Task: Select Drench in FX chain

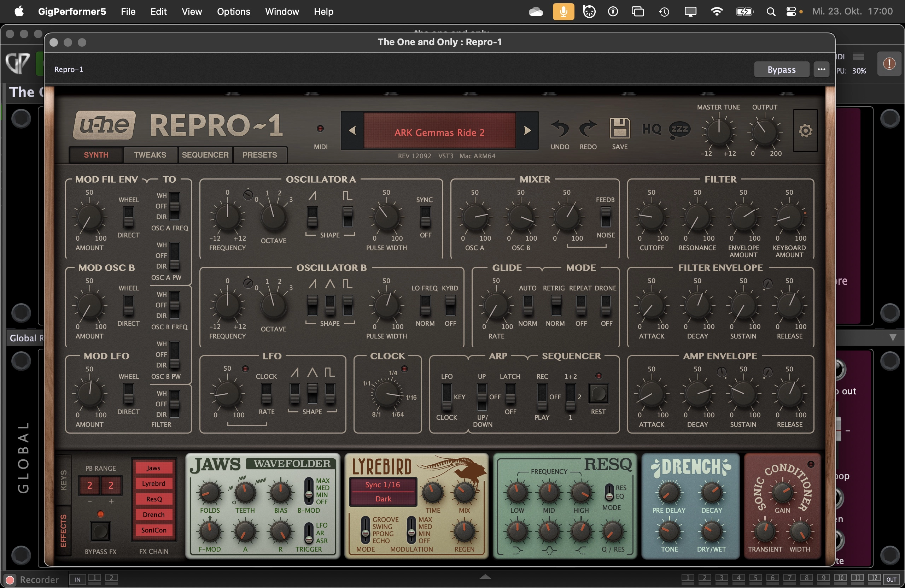Action: pyautogui.click(x=154, y=514)
